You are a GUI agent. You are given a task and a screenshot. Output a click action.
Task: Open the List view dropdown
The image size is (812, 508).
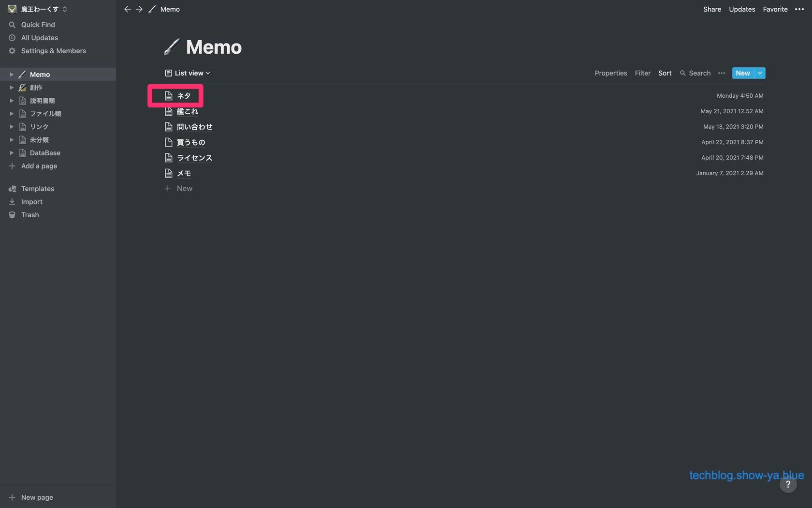point(188,73)
